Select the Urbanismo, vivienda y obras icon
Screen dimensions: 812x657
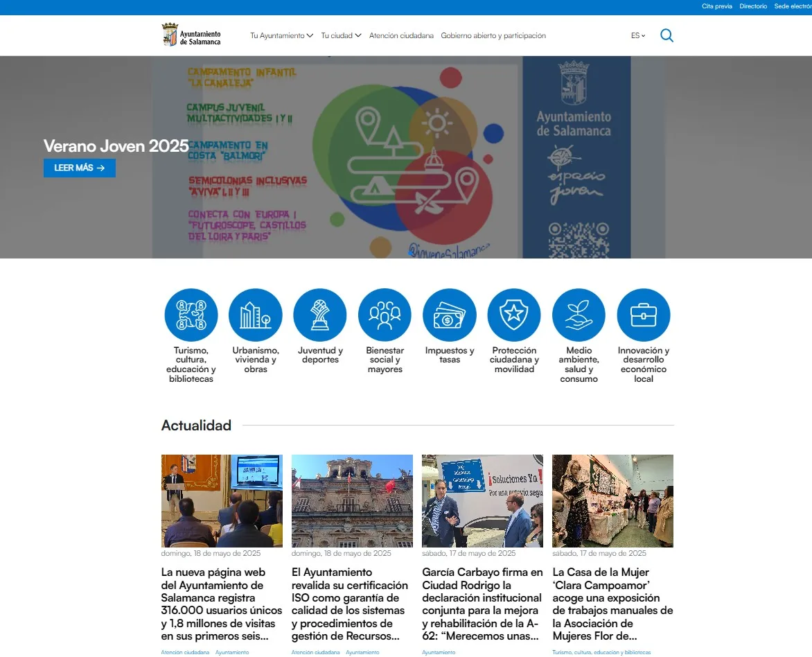click(255, 315)
